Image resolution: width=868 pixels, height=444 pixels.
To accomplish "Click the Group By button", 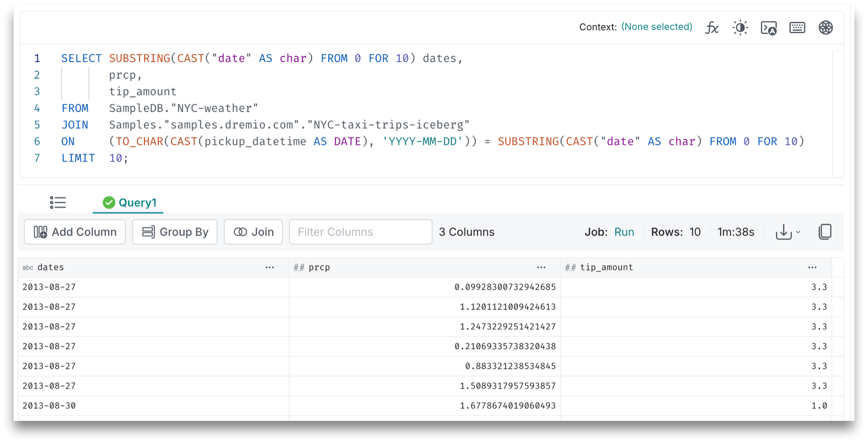I will pos(175,232).
